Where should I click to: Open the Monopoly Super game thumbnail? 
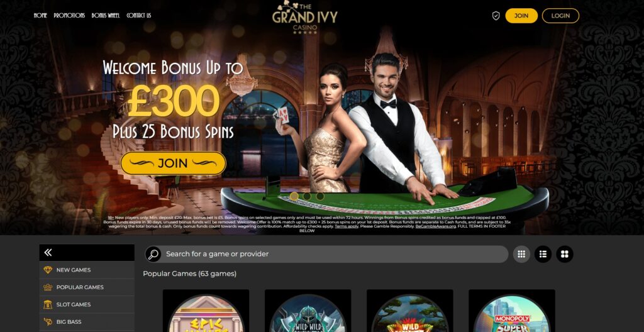(x=512, y=311)
